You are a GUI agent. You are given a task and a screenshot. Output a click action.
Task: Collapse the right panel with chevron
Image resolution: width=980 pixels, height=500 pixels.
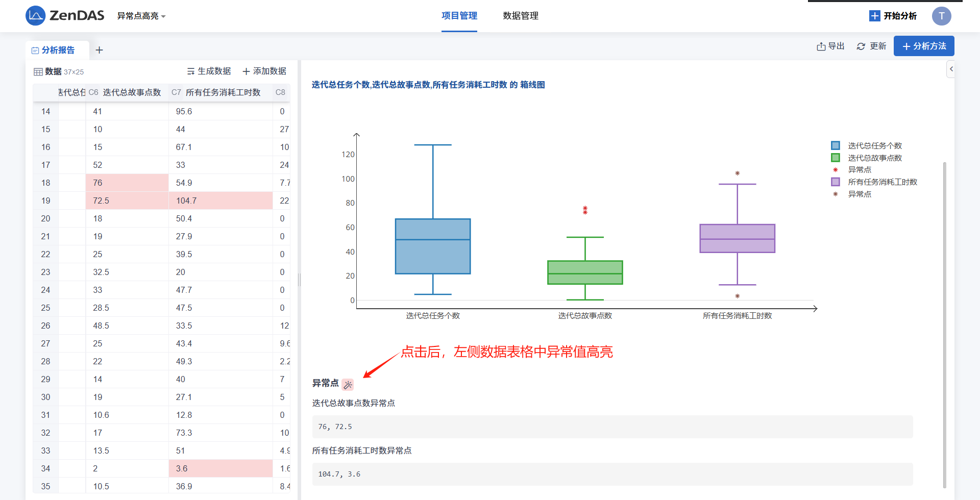(x=951, y=69)
